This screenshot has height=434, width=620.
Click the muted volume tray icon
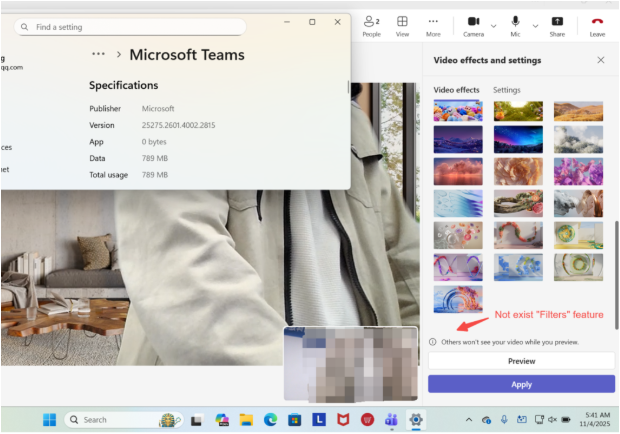552,420
